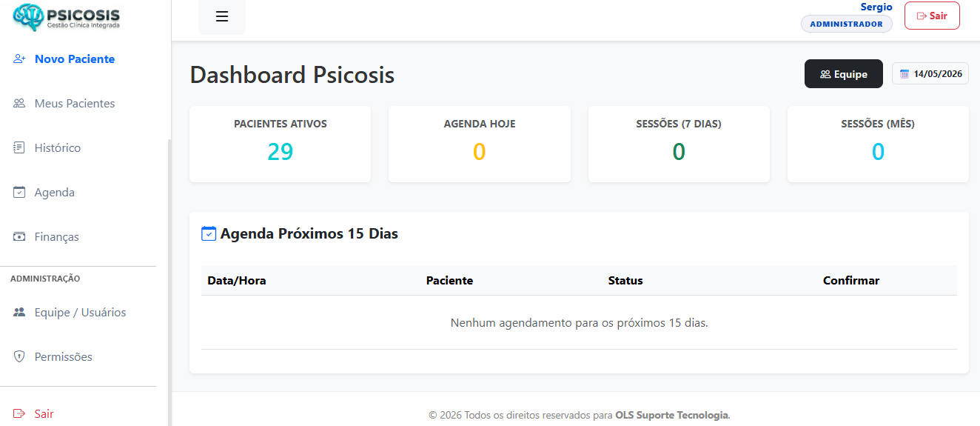This screenshot has height=426, width=980.
Task: Click the Agenda calendar icon in sidebar
Action: tap(20, 192)
